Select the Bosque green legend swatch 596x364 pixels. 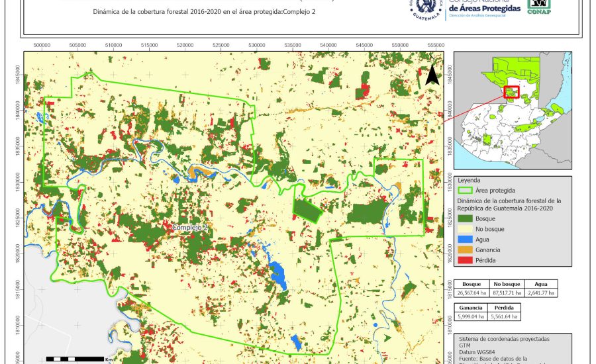[x=466, y=218]
